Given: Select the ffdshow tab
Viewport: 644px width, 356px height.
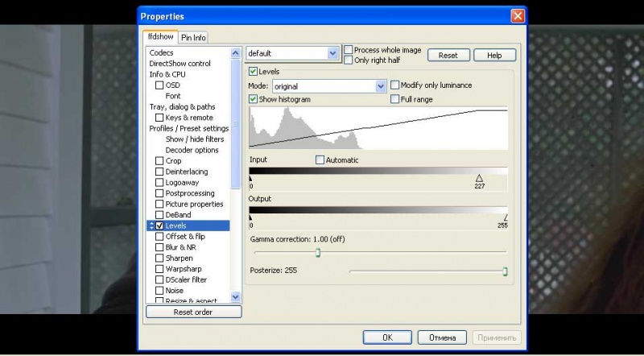Looking at the screenshot, I should tap(159, 36).
